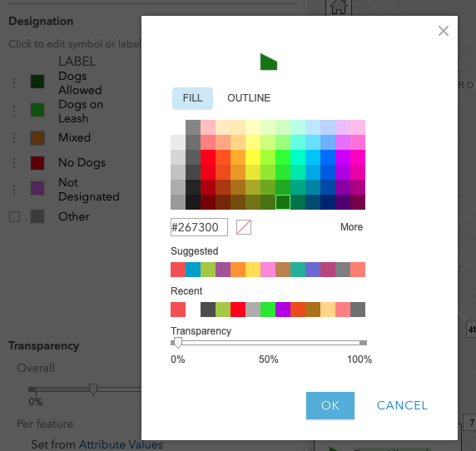
Task: Open the Attribute Values link
Action: click(121, 444)
